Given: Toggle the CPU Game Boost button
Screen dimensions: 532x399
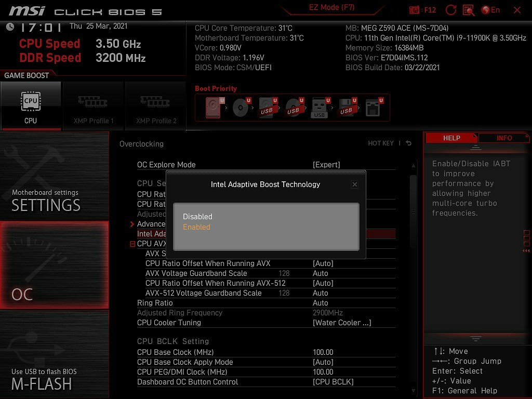Looking at the screenshot, I should [x=31, y=106].
